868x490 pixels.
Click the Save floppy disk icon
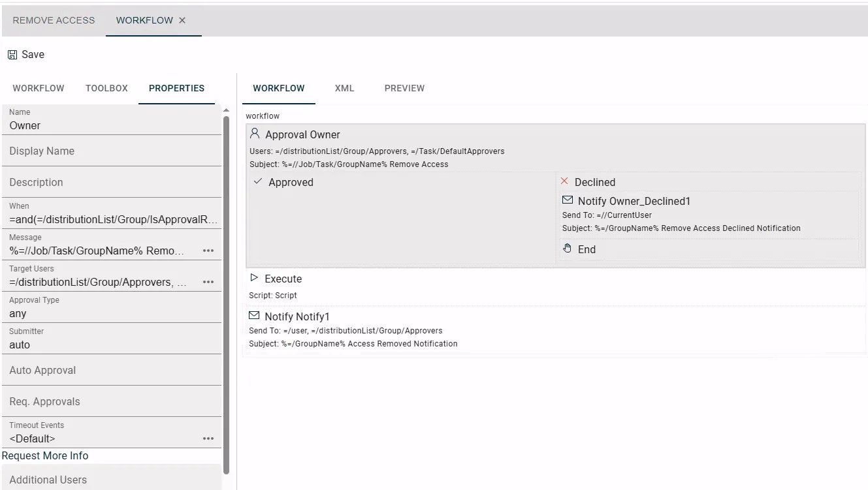click(12, 55)
